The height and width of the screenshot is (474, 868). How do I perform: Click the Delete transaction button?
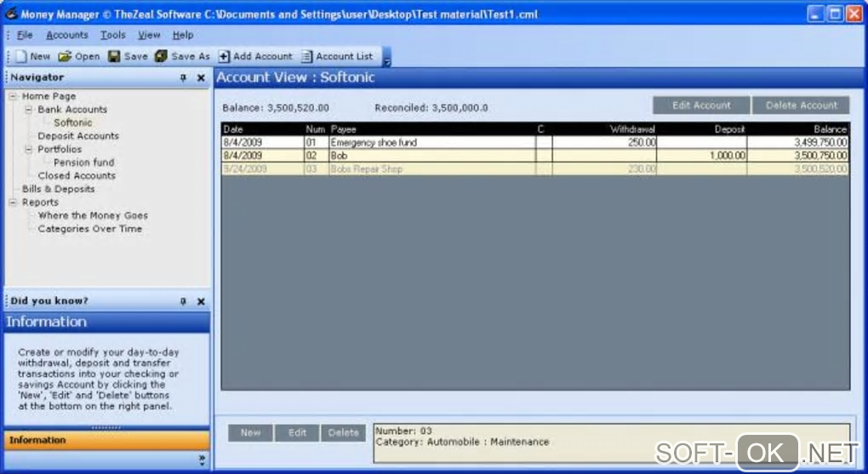(343, 432)
